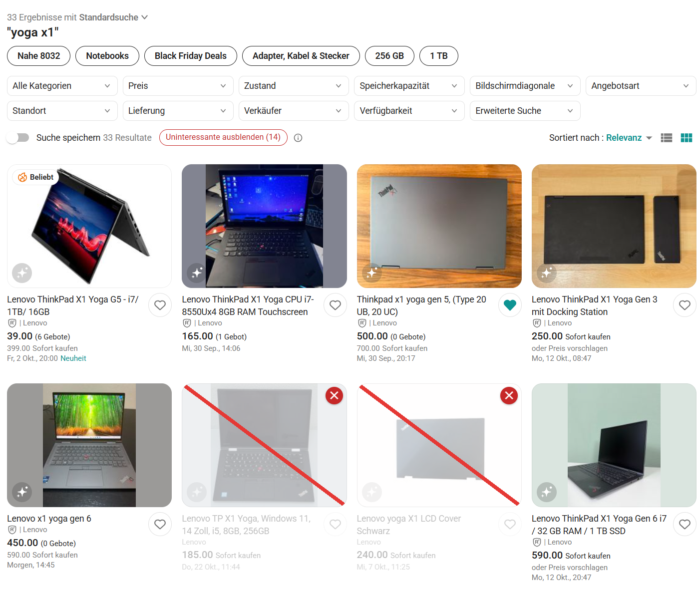Open 'Lenovo x1 yoga gen 6' title link
Image resolution: width=700 pixels, height=595 pixels.
(x=49, y=519)
